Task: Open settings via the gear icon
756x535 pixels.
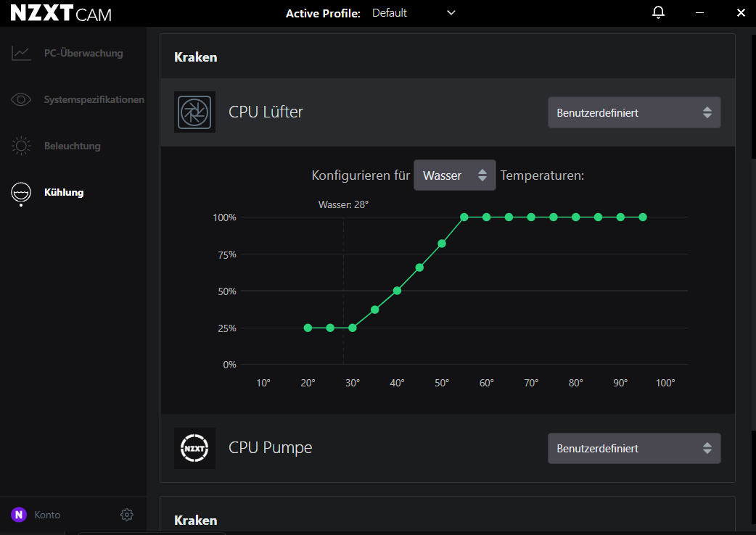Action: click(x=127, y=515)
